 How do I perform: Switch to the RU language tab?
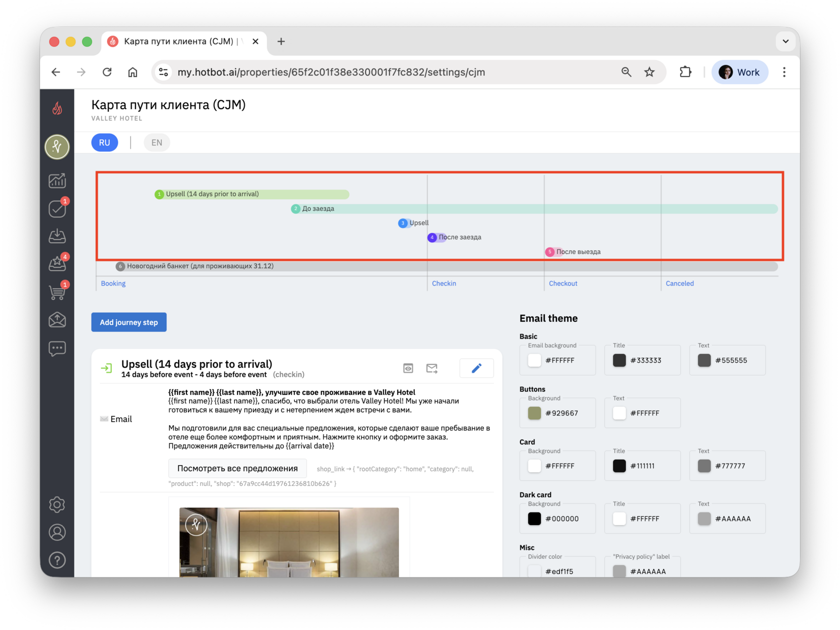coord(104,142)
